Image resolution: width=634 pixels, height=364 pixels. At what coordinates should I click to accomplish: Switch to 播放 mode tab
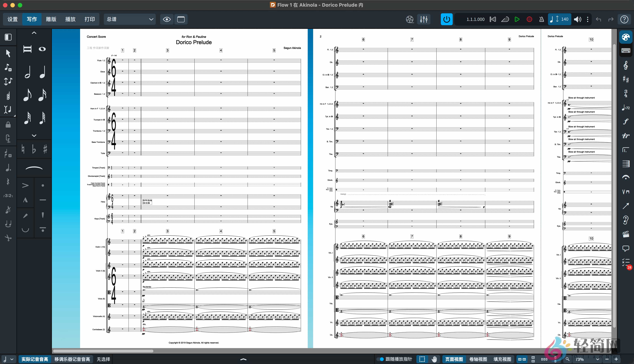(x=70, y=19)
